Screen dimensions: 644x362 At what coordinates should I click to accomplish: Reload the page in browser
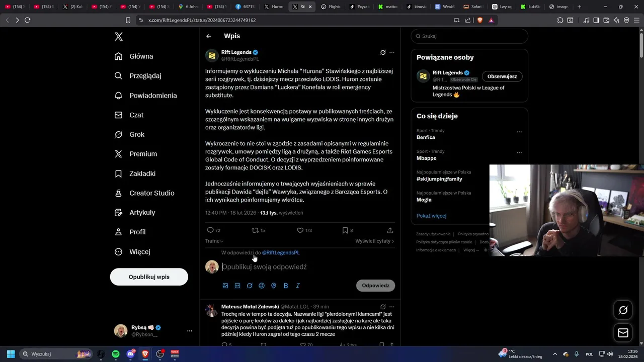coord(27,20)
